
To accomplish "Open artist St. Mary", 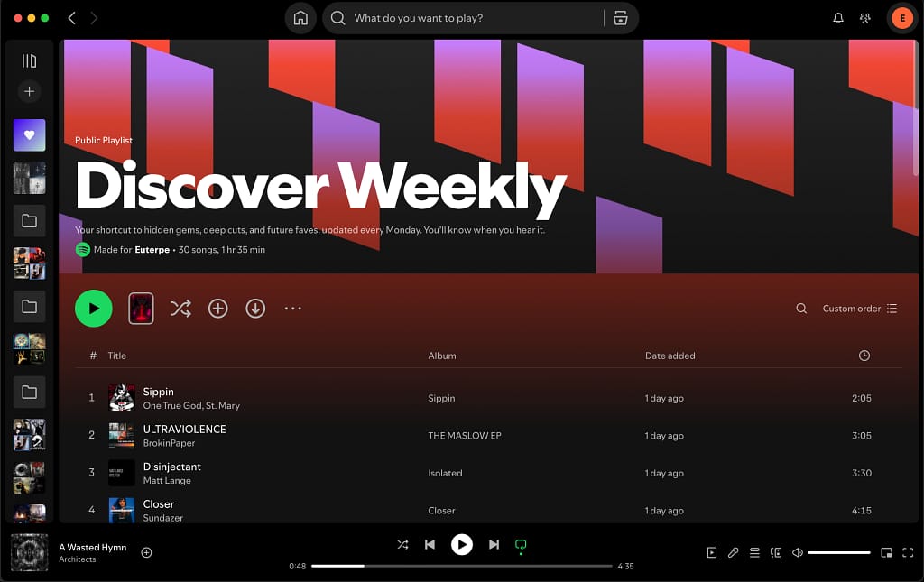I will pyautogui.click(x=223, y=405).
